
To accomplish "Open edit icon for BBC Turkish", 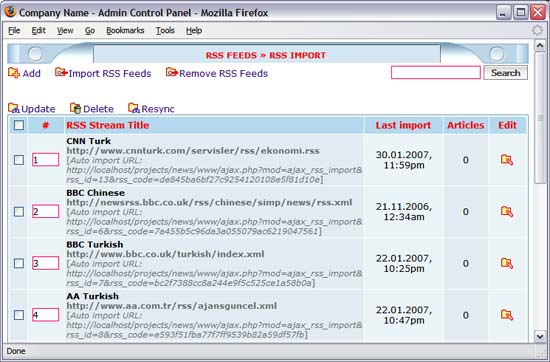I will coord(507,263).
